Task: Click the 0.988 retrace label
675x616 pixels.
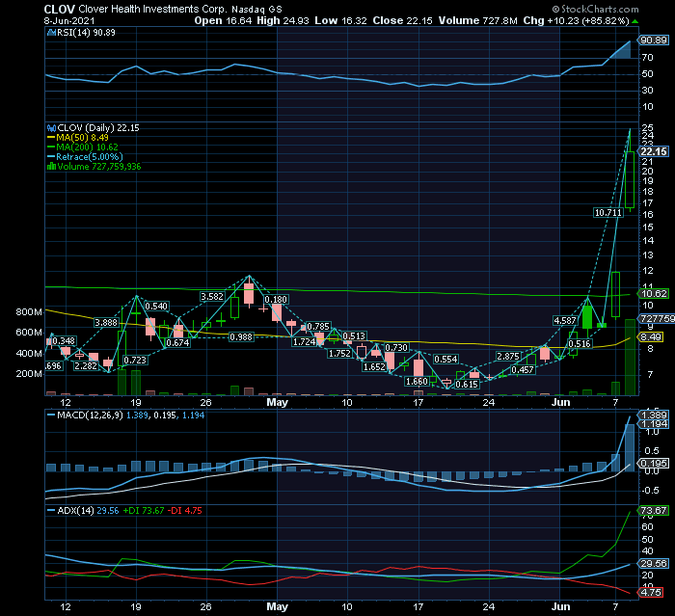Action: tap(241, 337)
